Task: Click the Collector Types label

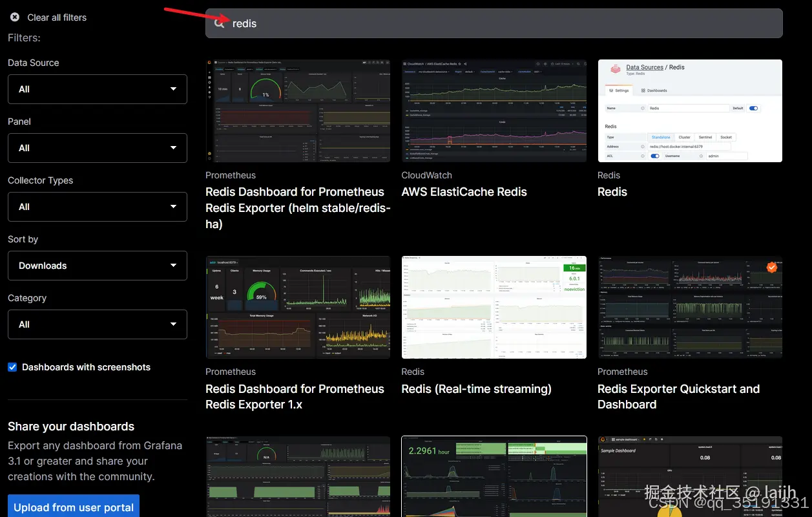Action: point(40,180)
